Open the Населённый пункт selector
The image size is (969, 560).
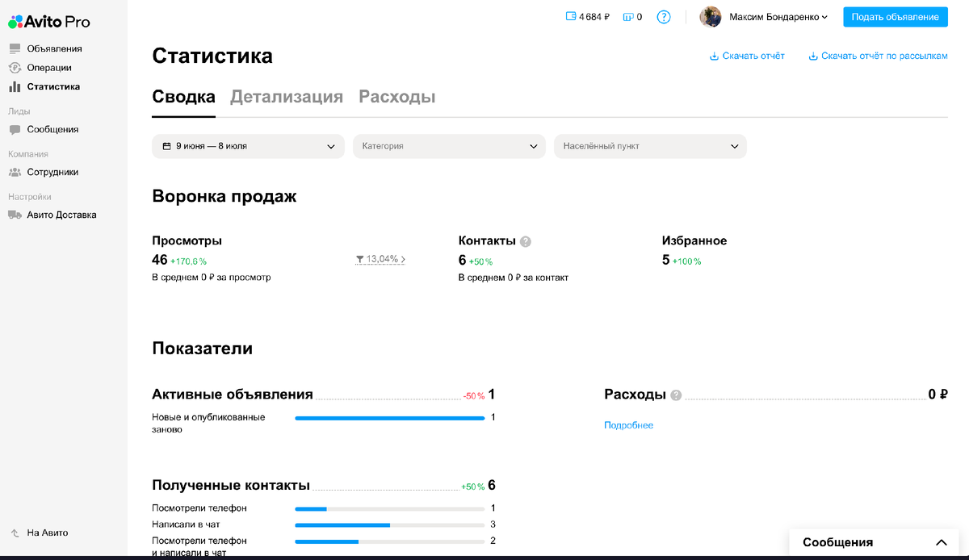pyautogui.click(x=650, y=146)
